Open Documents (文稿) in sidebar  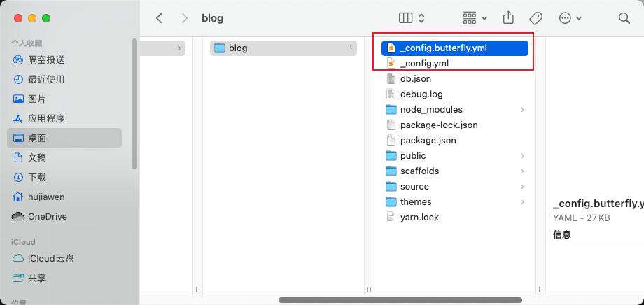64,157
